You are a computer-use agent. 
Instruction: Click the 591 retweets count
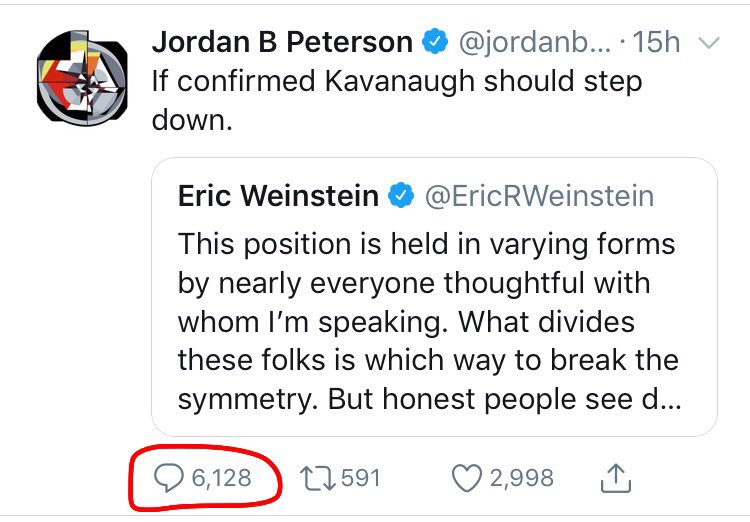361,478
